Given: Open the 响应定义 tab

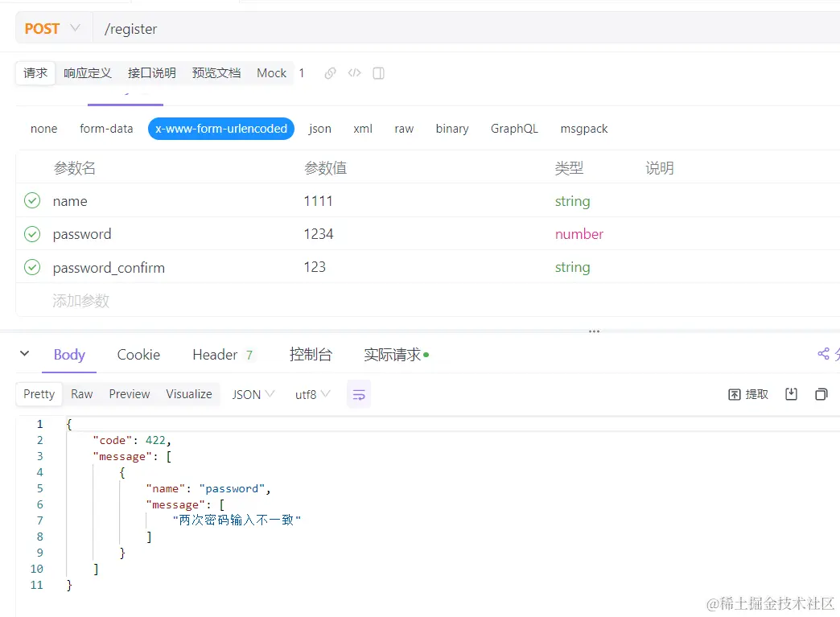Looking at the screenshot, I should (88, 73).
